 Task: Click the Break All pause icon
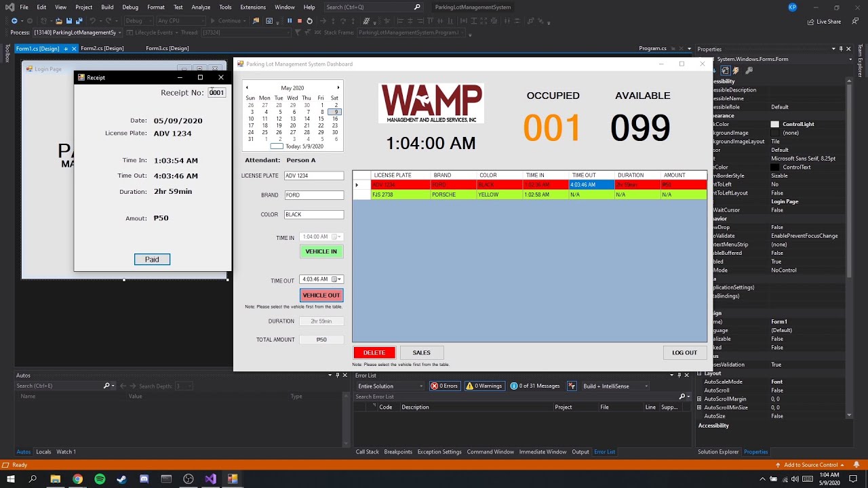pos(290,21)
